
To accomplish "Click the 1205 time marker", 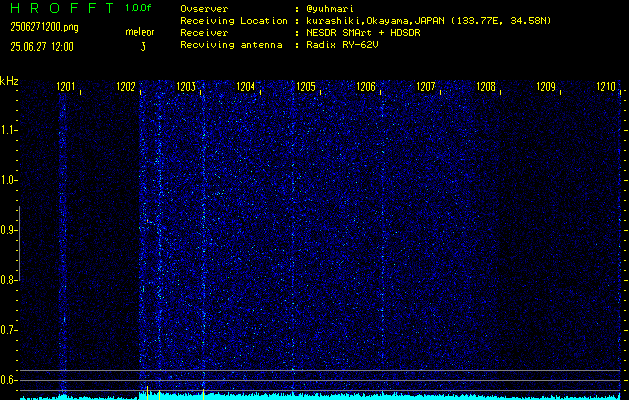I will [306, 87].
